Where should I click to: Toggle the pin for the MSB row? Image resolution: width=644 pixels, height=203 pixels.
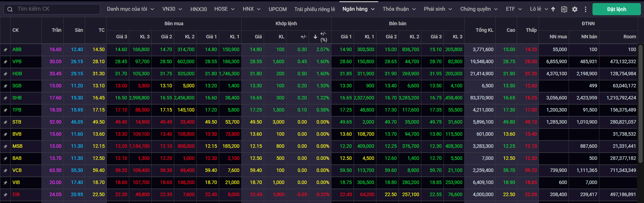click(6, 146)
